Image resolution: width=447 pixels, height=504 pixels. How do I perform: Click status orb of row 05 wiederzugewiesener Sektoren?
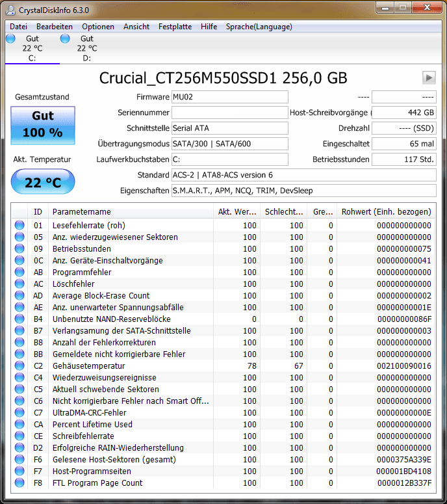[x=19, y=237]
